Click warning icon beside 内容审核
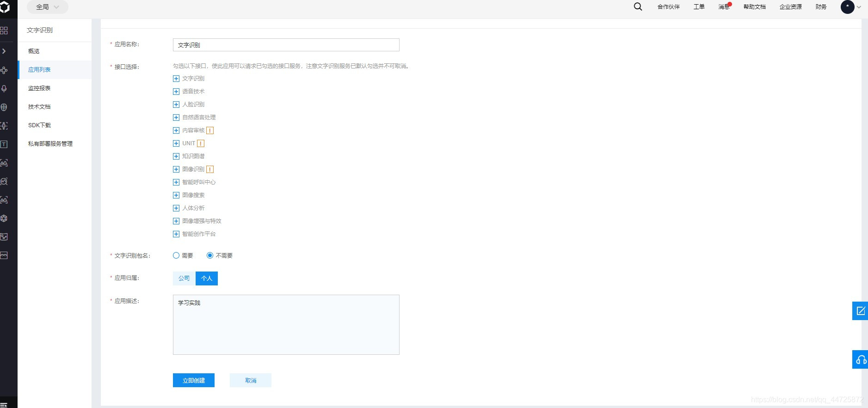The image size is (868, 408). pyautogui.click(x=210, y=130)
